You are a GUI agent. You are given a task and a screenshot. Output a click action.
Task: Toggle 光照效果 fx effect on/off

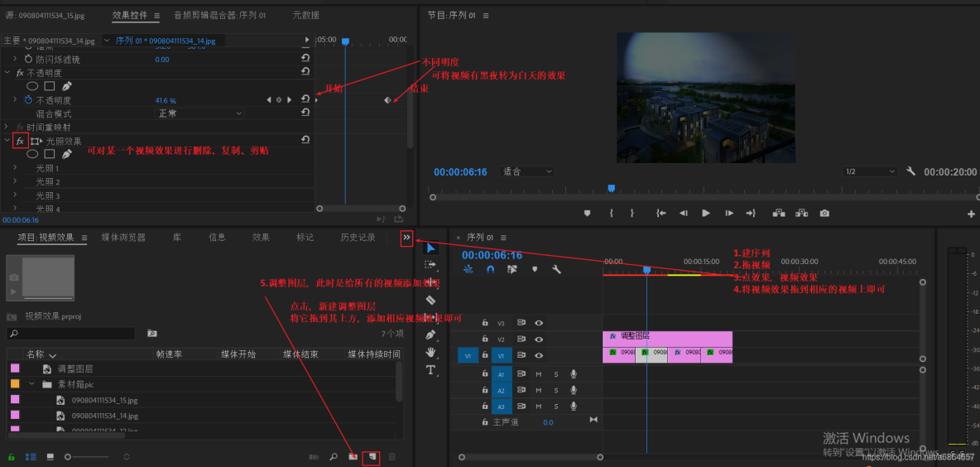20,142
